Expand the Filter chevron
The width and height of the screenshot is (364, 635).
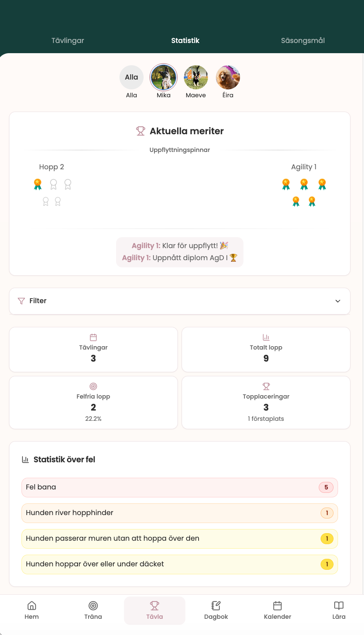[338, 301]
